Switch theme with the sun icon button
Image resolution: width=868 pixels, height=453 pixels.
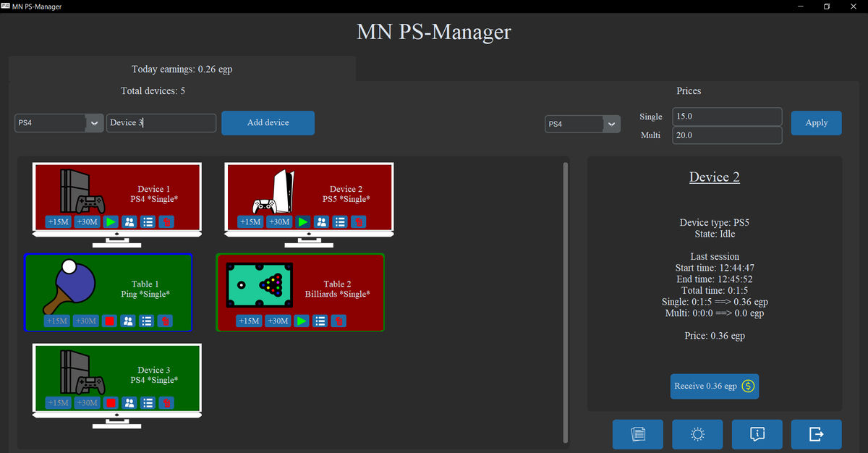tap(697, 434)
